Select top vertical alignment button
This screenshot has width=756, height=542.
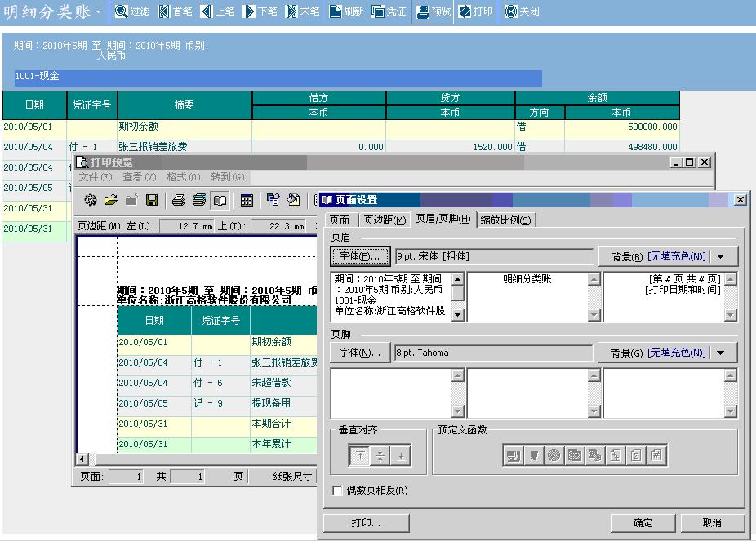click(359, 457)
